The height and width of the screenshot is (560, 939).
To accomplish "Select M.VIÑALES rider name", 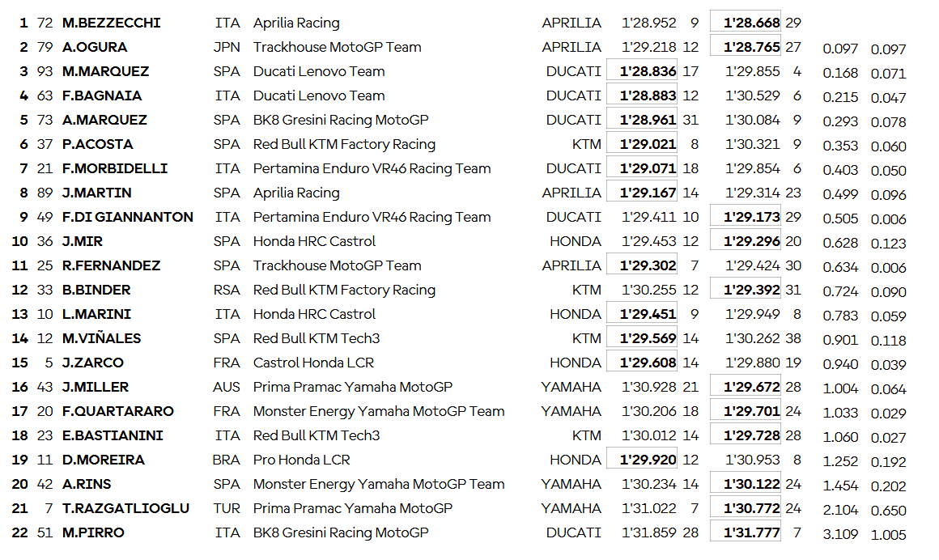I will pos(102,338).
